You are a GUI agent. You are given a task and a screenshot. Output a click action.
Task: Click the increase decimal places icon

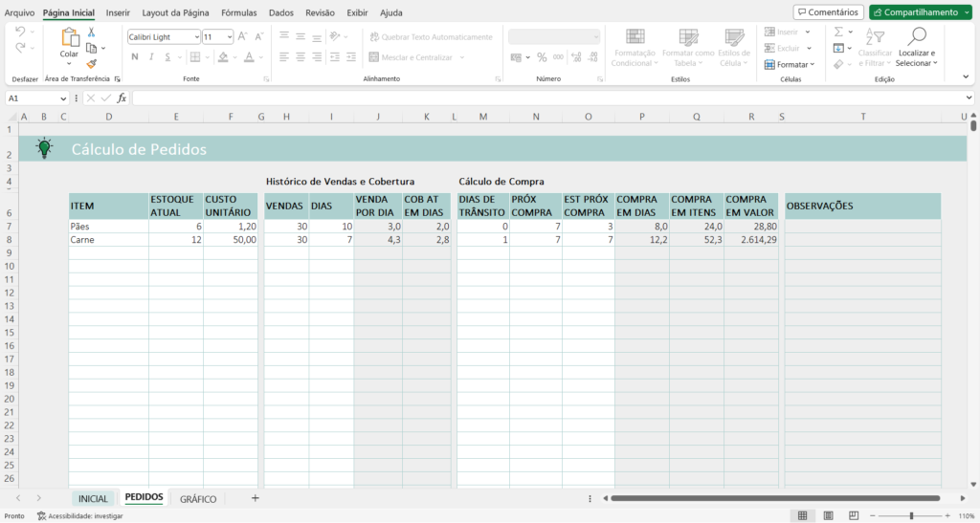576,57
